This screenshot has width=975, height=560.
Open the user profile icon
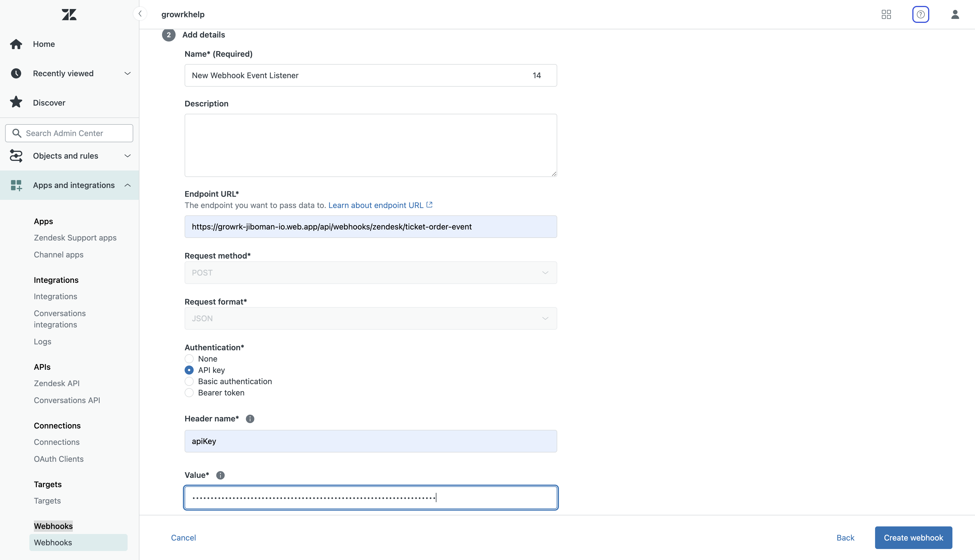(956, 14)
